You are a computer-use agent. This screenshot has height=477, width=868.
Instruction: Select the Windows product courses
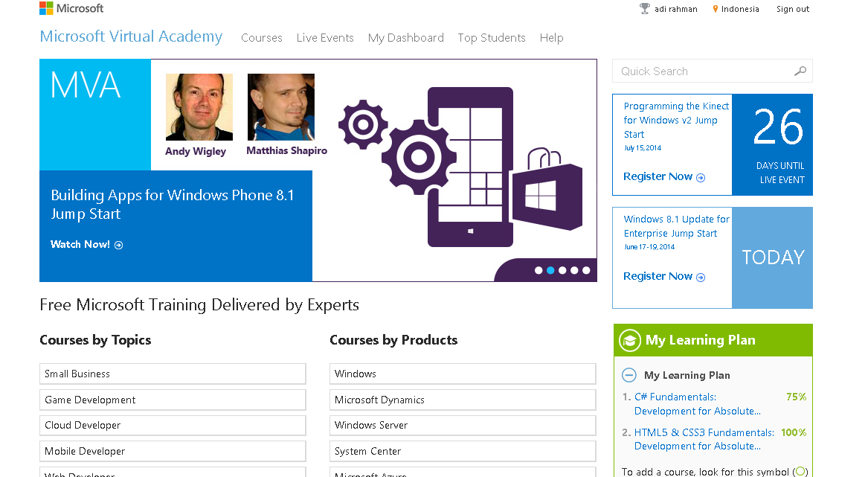(463, 374)
